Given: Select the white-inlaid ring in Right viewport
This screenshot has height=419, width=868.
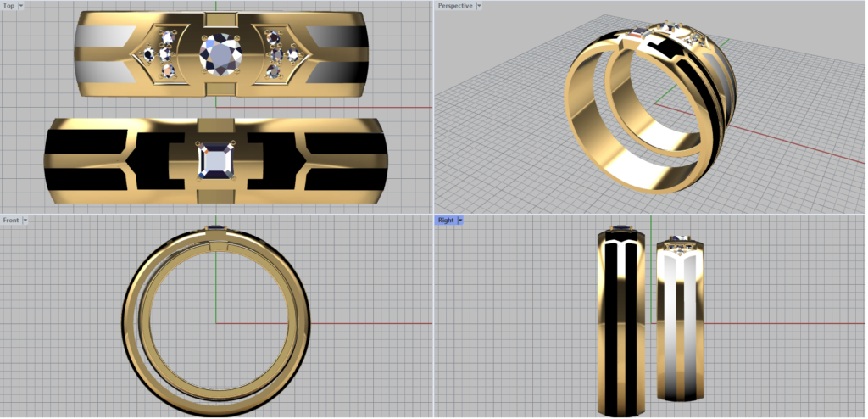Looking at the screenshot, I should pyautogui.click(x=680, y=322).
